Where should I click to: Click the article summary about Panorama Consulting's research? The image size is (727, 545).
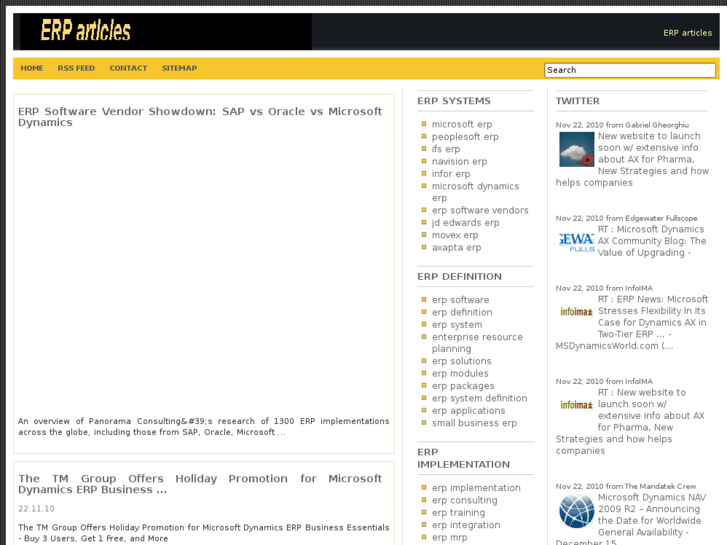(204, 427)
